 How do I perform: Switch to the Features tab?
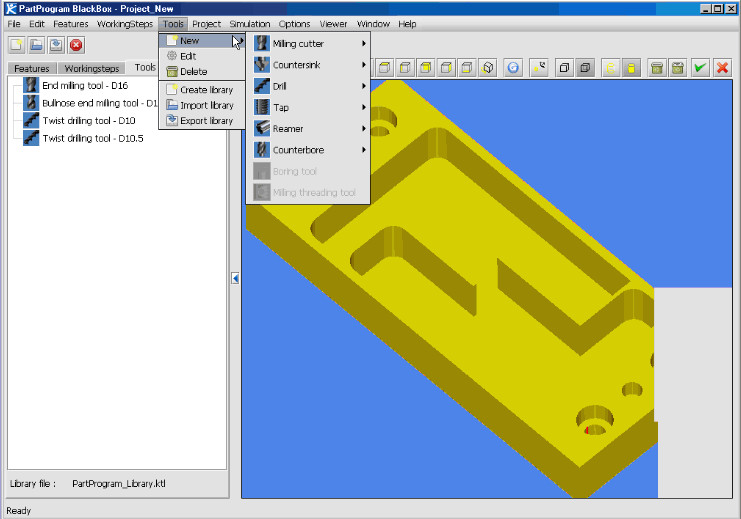click(32, 69)
